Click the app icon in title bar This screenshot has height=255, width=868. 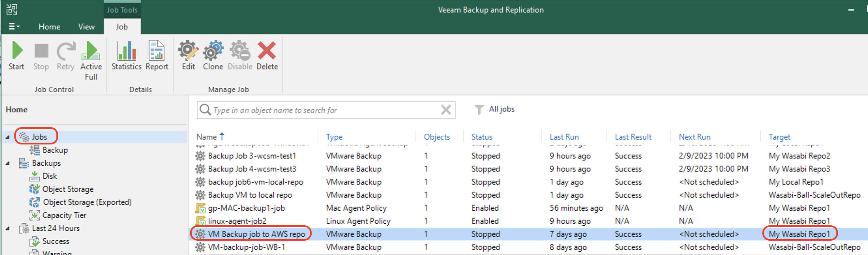[x=12, y=9]
